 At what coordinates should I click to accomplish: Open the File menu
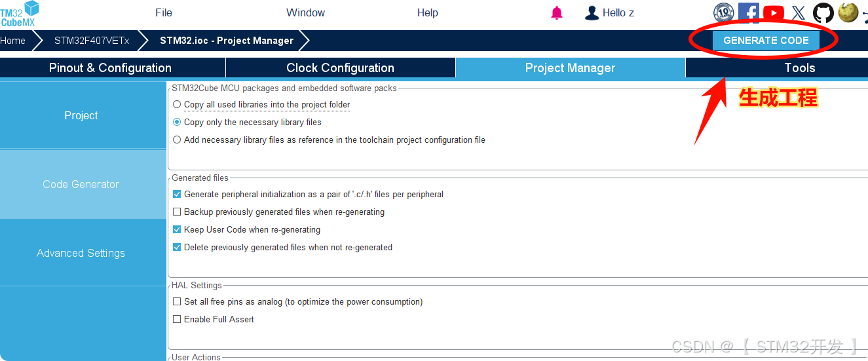[x=164, y=12]
